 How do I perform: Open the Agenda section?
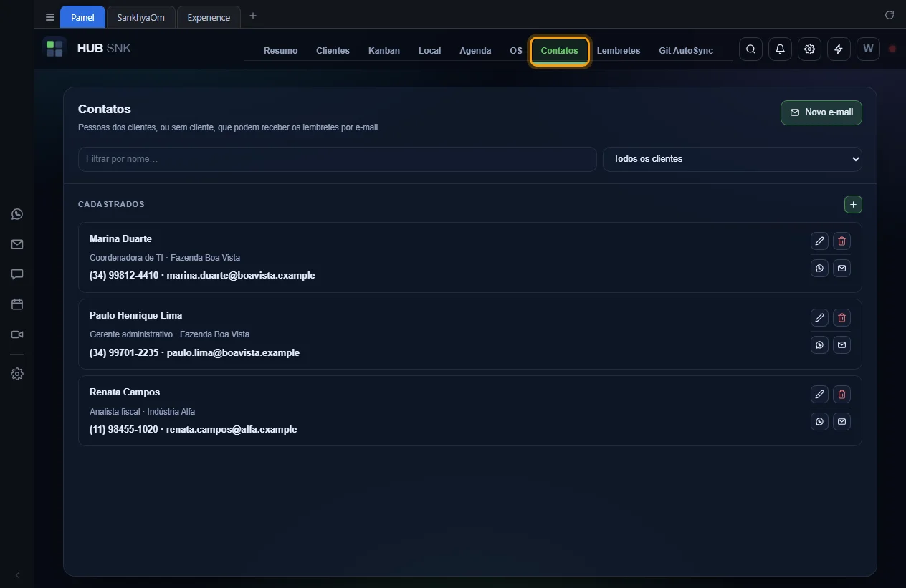(x=475, y=51)
